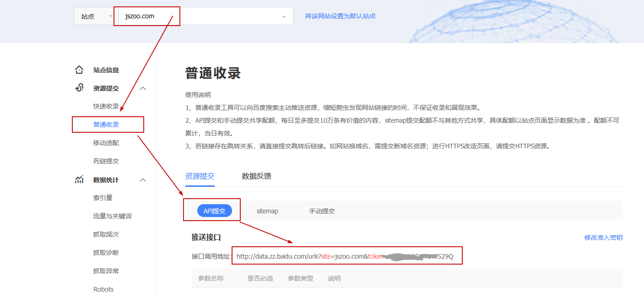The image size is (644, 298).
Task: Collapse the 资源提交 section chevron
Action: [143, 88]
